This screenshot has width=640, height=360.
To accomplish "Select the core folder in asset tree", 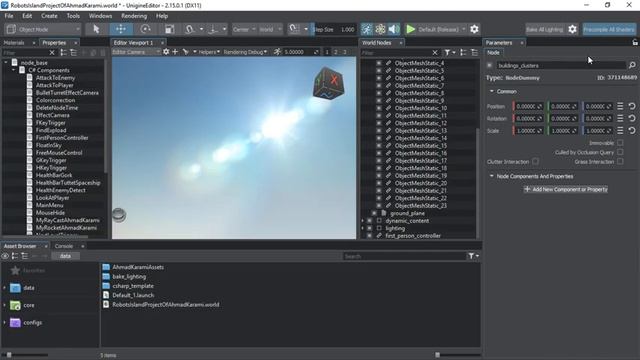I will 29,305.
